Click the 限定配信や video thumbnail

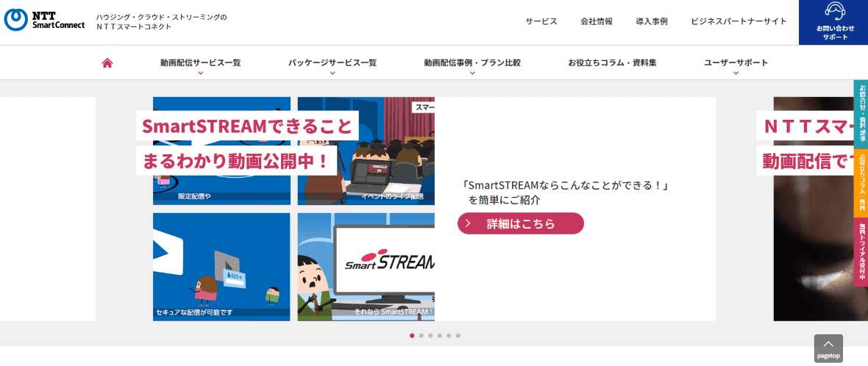[x=221, y=151]
